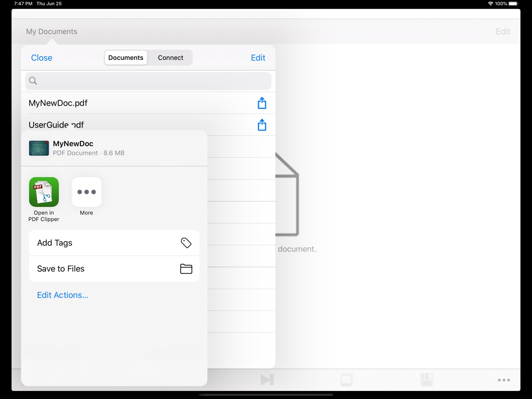Tap the More apps ellipsis icon
Image resolution: width=532 pixels, height=399 pixels.
(x=86, y=192)
